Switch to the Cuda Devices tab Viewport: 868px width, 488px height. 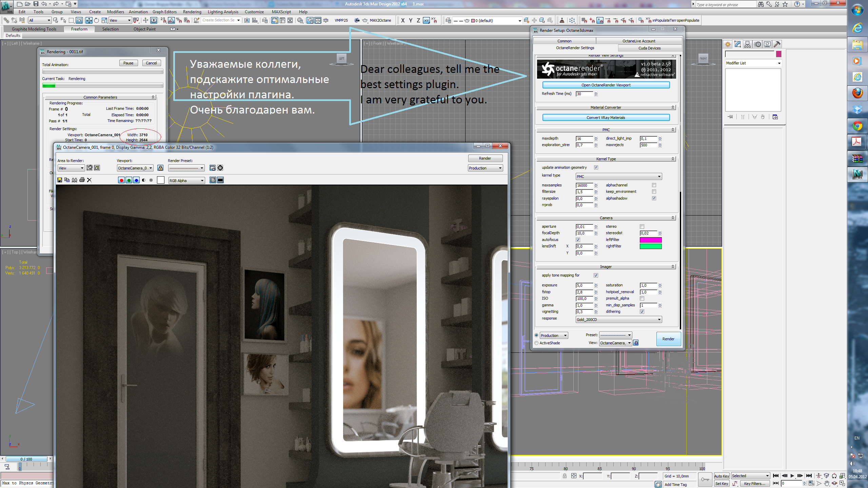coord(649,48)
